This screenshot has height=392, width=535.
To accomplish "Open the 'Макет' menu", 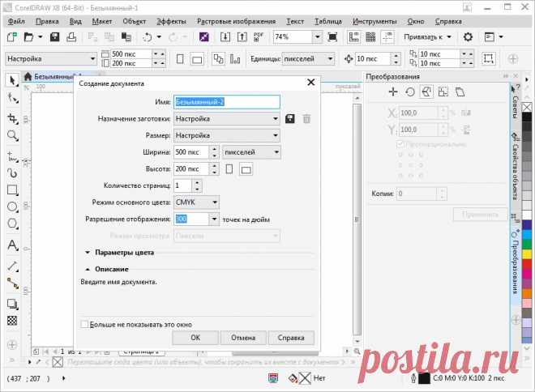I will click(101, 21).
